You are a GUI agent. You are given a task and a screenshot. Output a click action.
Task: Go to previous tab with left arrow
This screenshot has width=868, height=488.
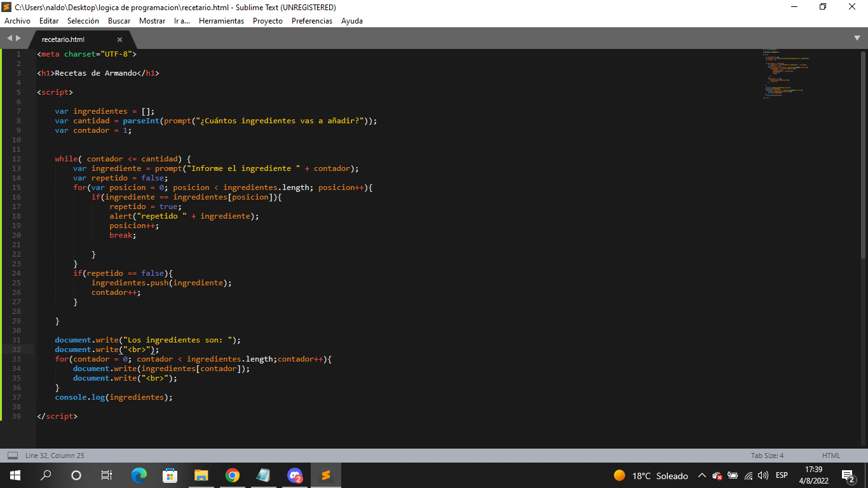(10, 38)
